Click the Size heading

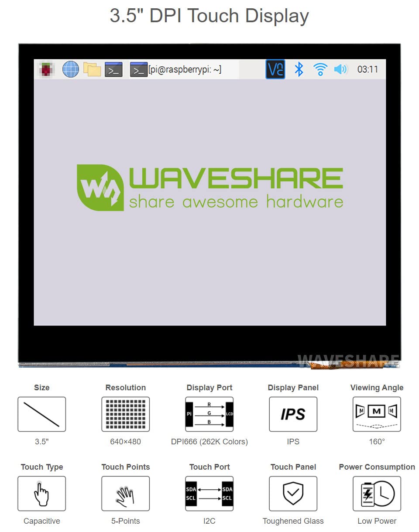tap(42, 388)
